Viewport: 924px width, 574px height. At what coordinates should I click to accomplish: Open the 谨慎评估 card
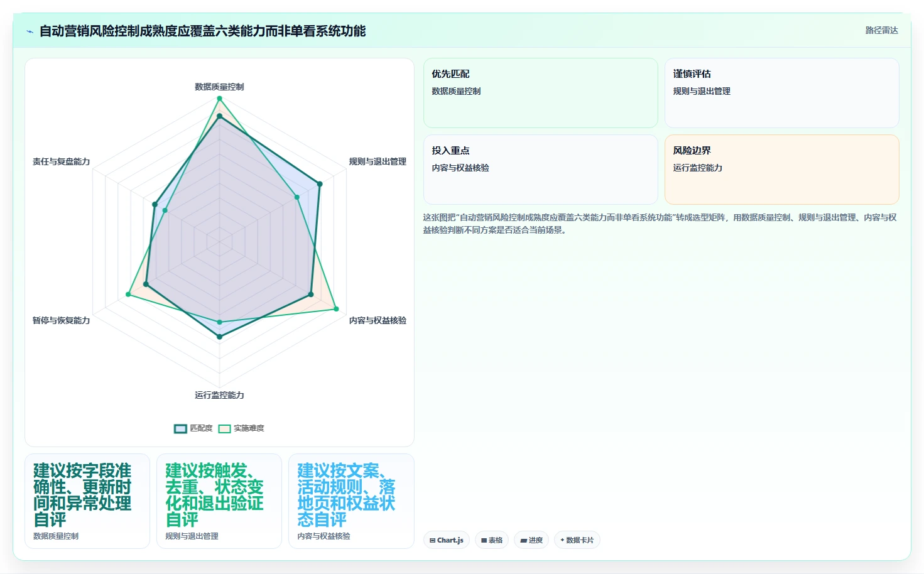(x=782, y=93)
